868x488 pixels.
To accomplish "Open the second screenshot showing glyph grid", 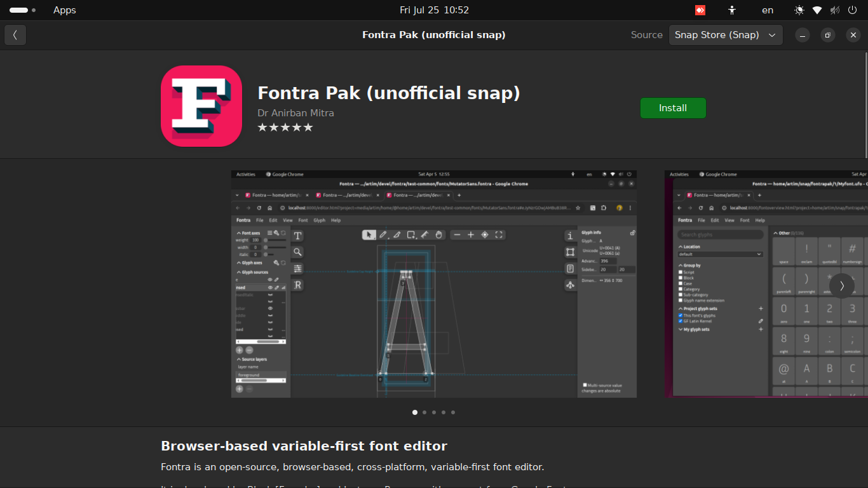I will (766, 284).
